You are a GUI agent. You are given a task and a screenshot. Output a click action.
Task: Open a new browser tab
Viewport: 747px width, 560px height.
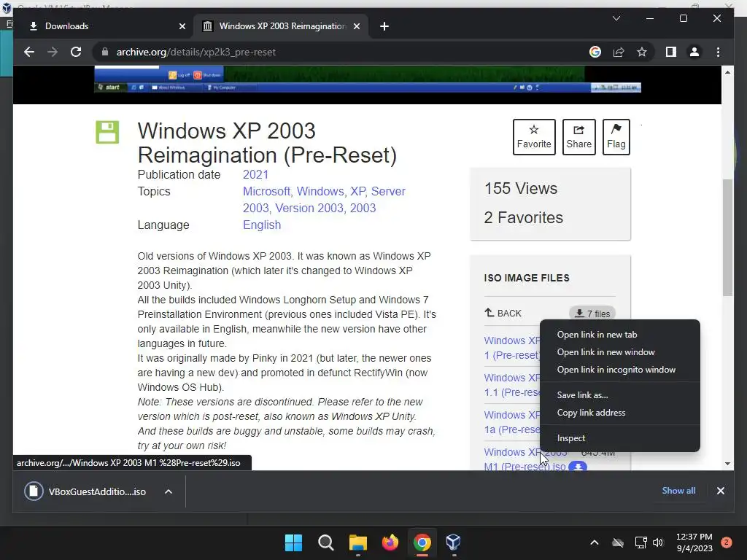384,26
